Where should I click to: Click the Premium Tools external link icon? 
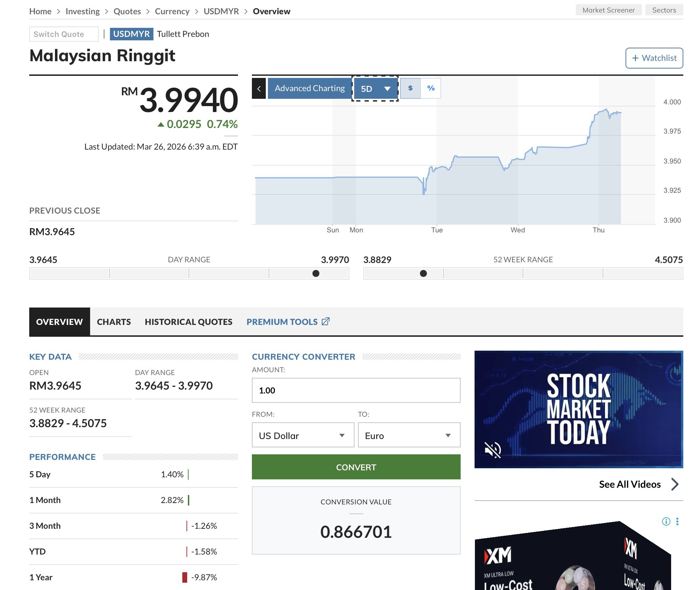pos(326,321)
